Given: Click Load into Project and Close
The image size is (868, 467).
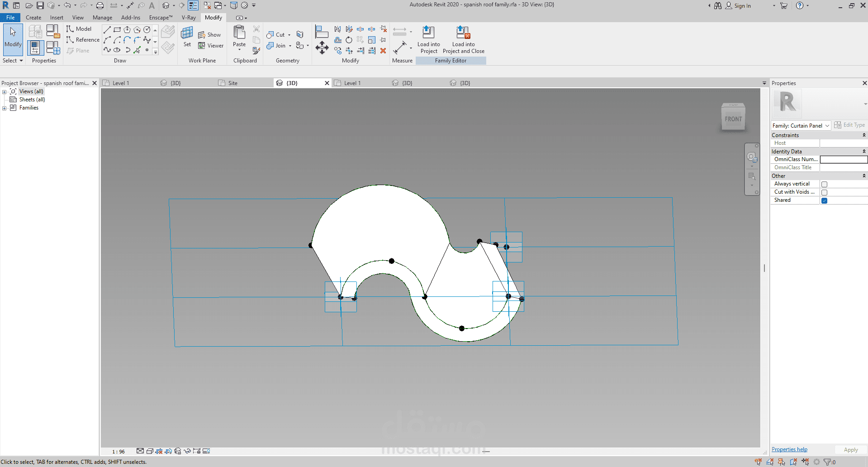Looking at the screenshot, I should coord(463,33).
